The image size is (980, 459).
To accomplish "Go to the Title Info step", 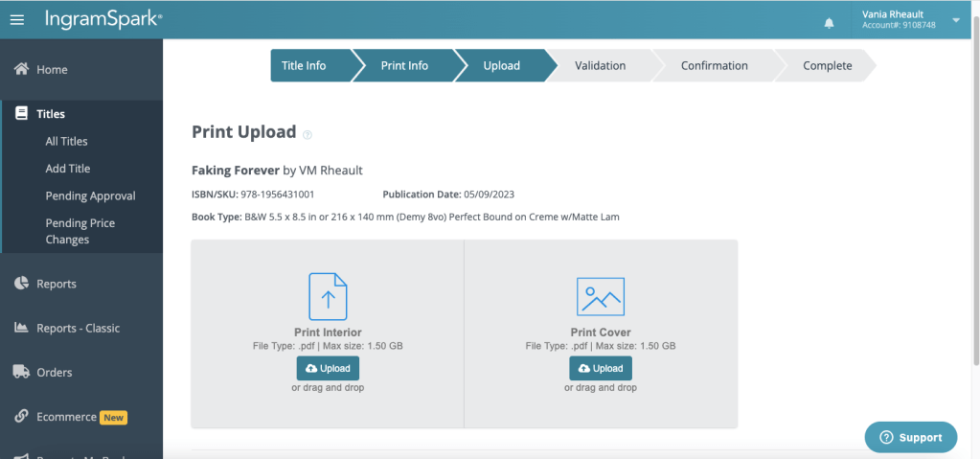I will pyautogui.click(x=304, y=66).
